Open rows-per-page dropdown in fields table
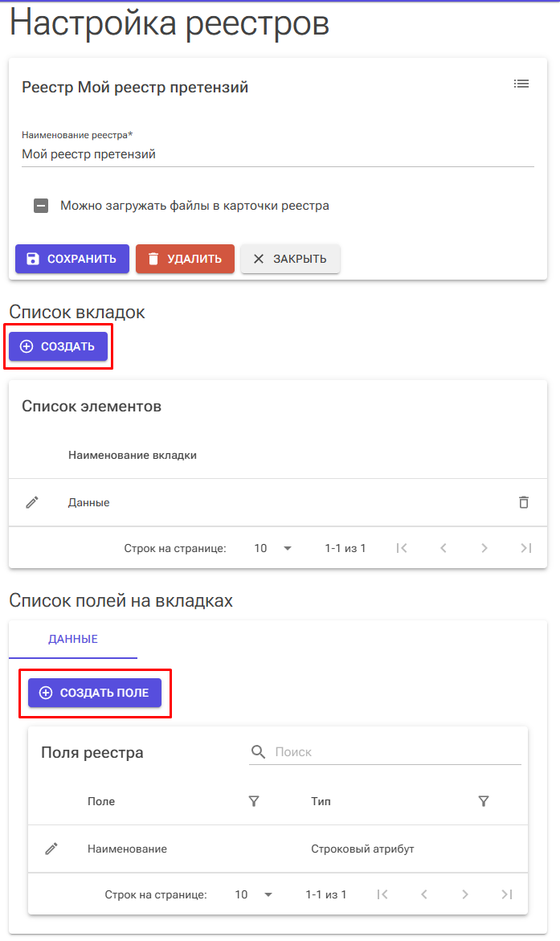560x941 pixels. click(x=254, y=894)
